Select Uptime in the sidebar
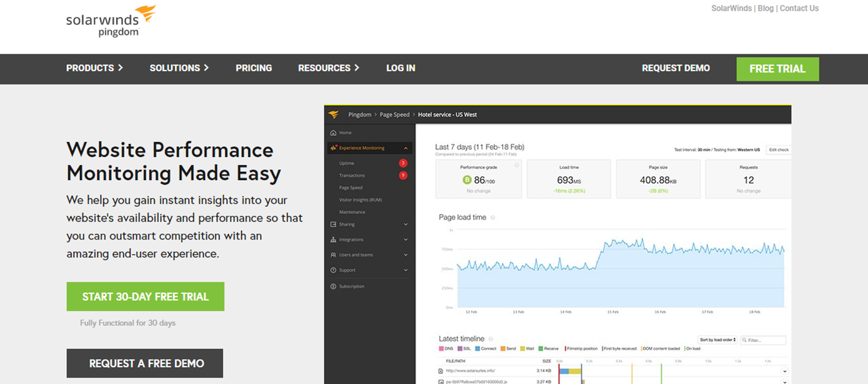 tap(347, 163)
